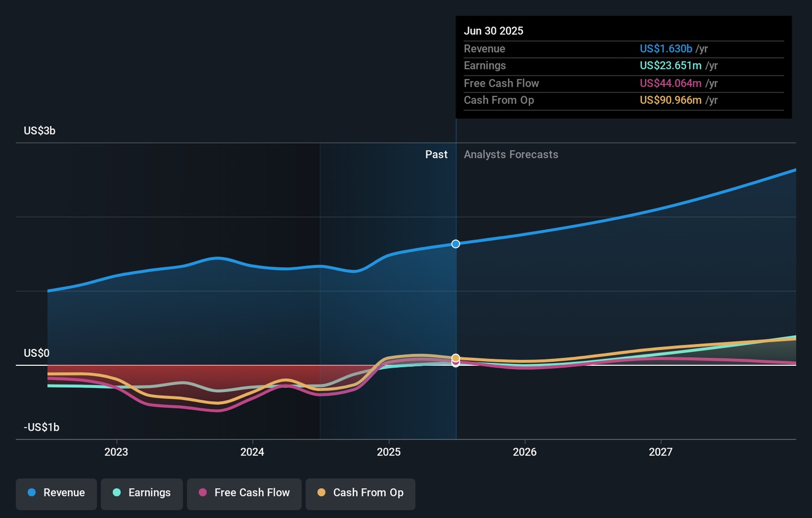Image resolution: width=812 pixels, height=518 pixels.
Task: Click the US$23.651m earnings value in tooltip
Action: 670,66
